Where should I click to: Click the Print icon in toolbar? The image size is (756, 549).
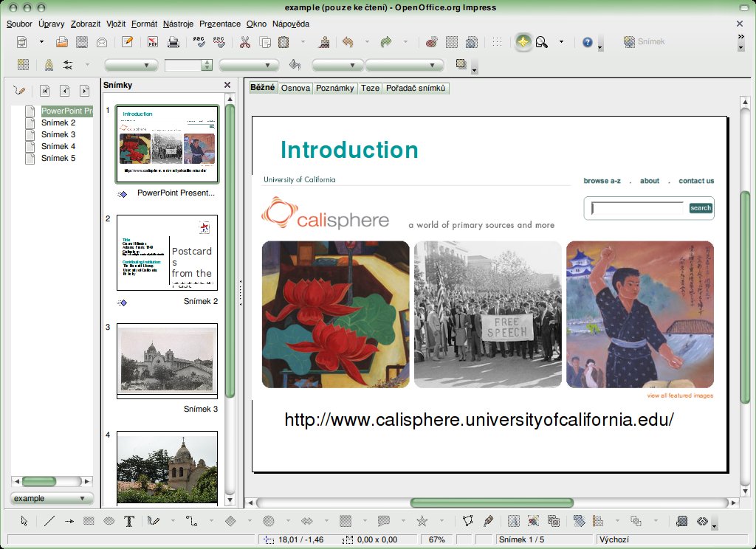click(x=173, y=42)
